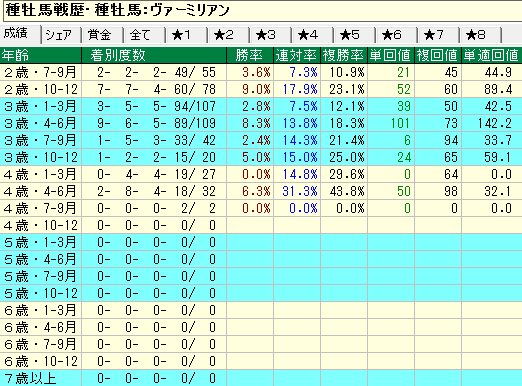Click the 3.6% win rate cell
The image size is (522, 386).
[250, 72]
